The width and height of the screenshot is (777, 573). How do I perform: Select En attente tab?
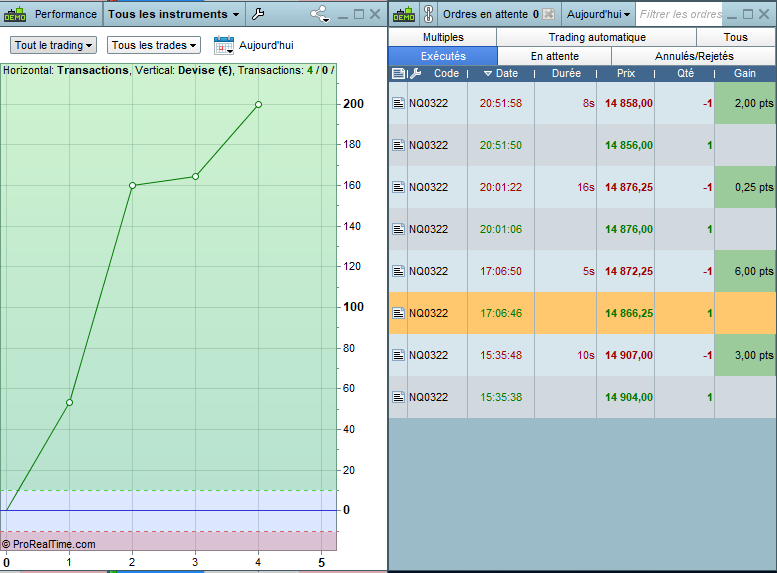click(555, 56)
